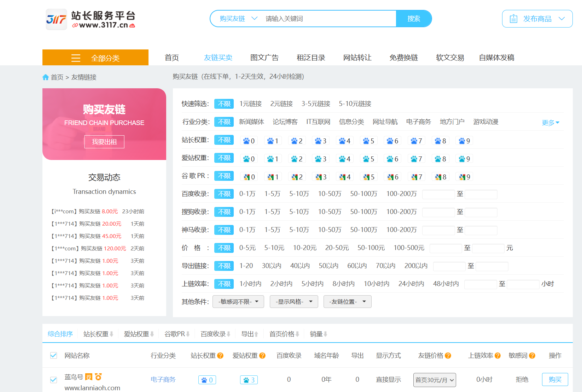Click 购买 for www.lanniaoh.com
Screen dimensions: 582x392
point(555,379)
